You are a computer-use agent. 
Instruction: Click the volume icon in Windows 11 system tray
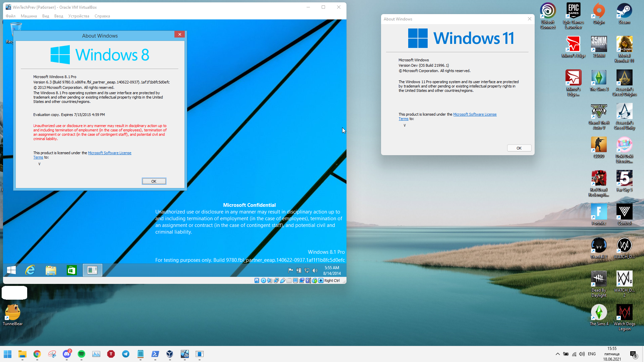click(582, 354)
